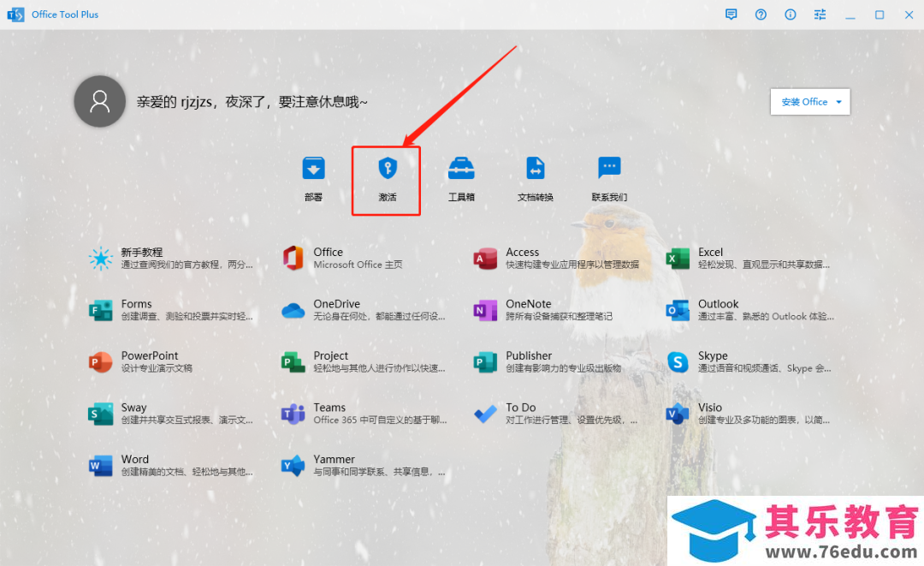Launch the Forms app icon
The image size is (924, 566).
pyautogui.click(x=101, y=310)
